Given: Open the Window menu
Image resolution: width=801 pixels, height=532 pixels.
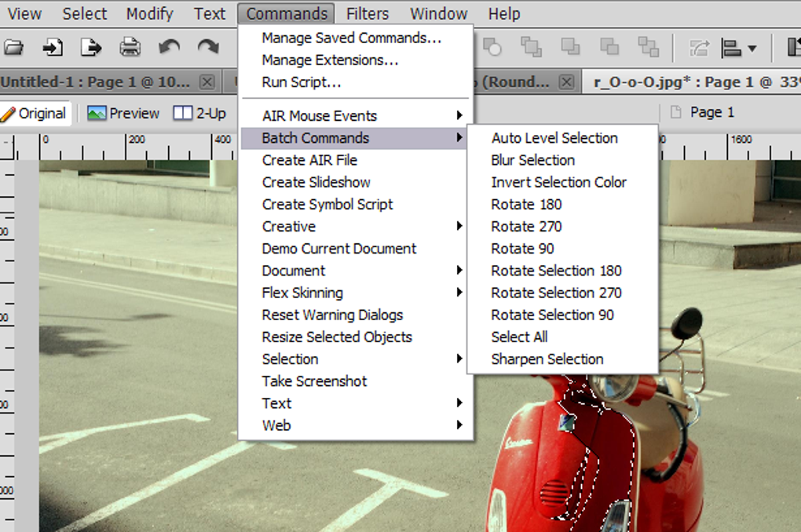Looking at the screenshot, I should tap(439, 14).
